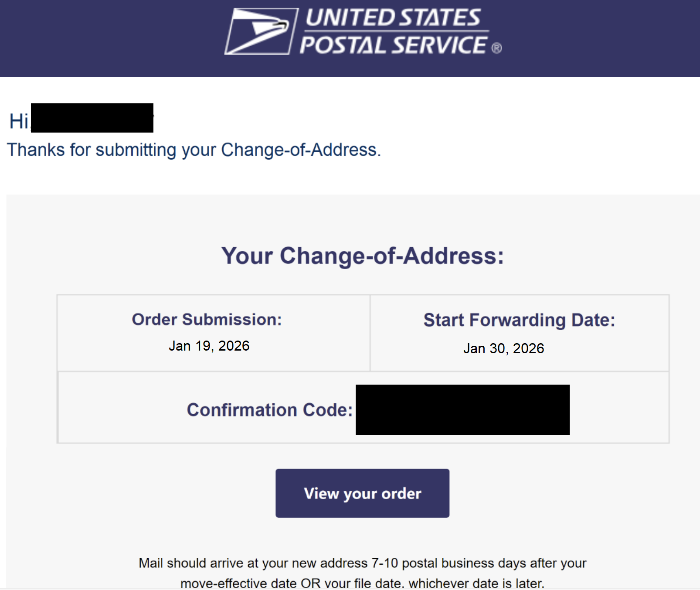Click the "Order Submission:" label

(207, 319)
